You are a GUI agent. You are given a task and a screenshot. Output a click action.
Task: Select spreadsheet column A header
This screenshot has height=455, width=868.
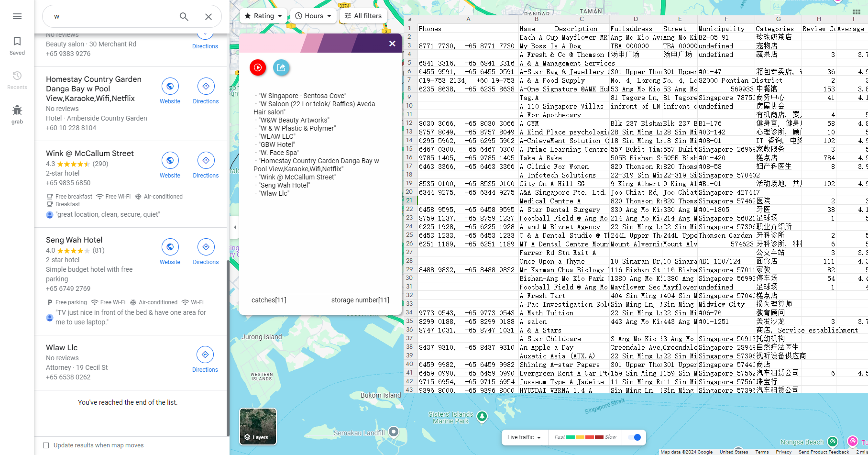pos(468,19)
